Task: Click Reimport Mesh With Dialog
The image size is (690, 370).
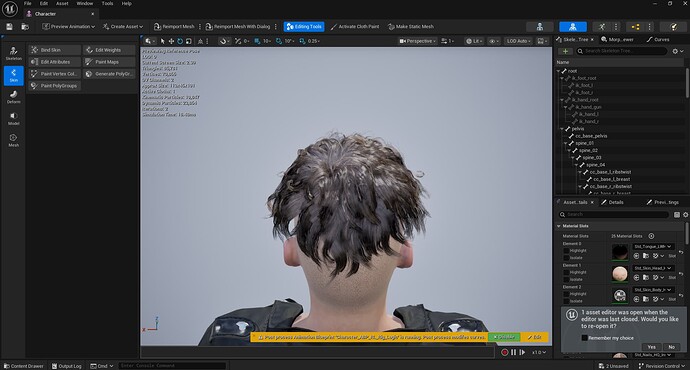Action: click(238, 27)
